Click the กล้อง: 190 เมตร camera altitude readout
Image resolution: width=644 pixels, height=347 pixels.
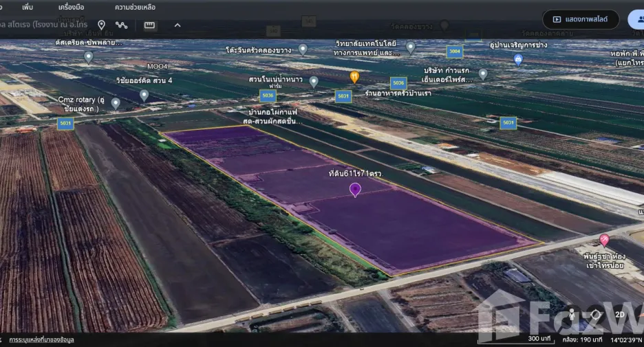click(582, 339)
